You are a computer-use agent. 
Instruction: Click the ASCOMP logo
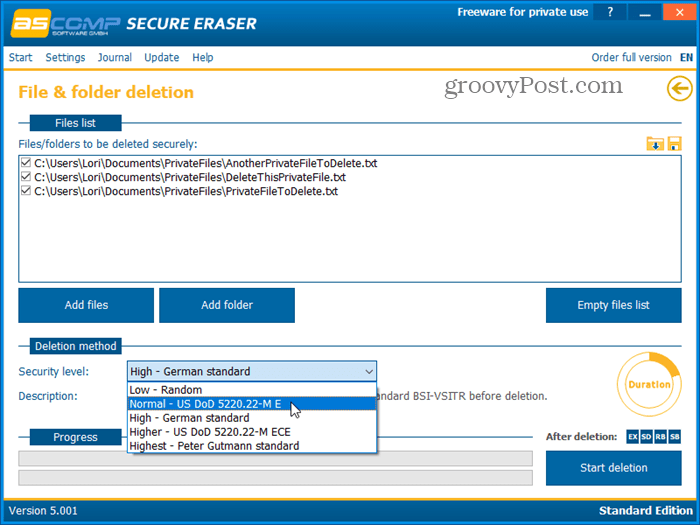pos(65,24)
